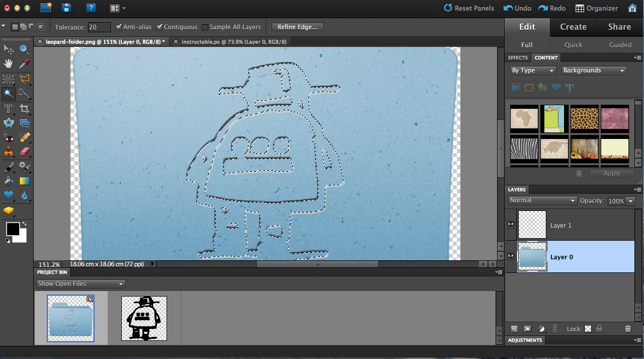Click the foreground black color swatch
This screenshot has height=359, width=644.
click(12, 229)
